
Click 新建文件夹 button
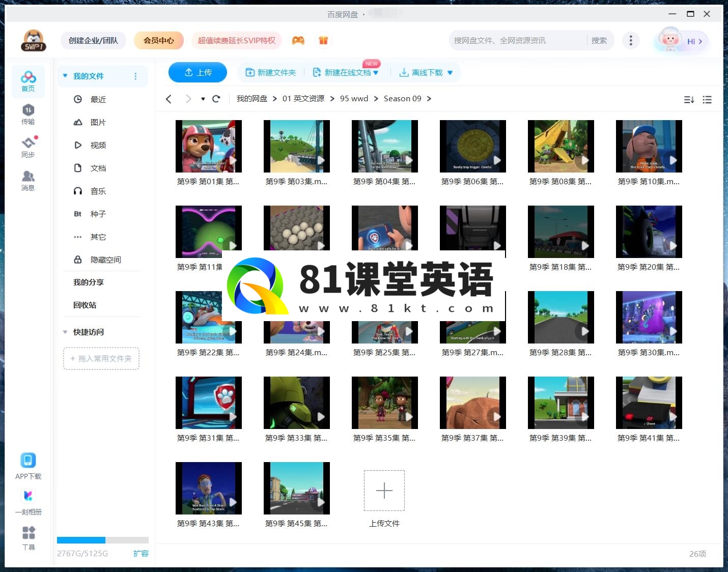coord(271,72)
